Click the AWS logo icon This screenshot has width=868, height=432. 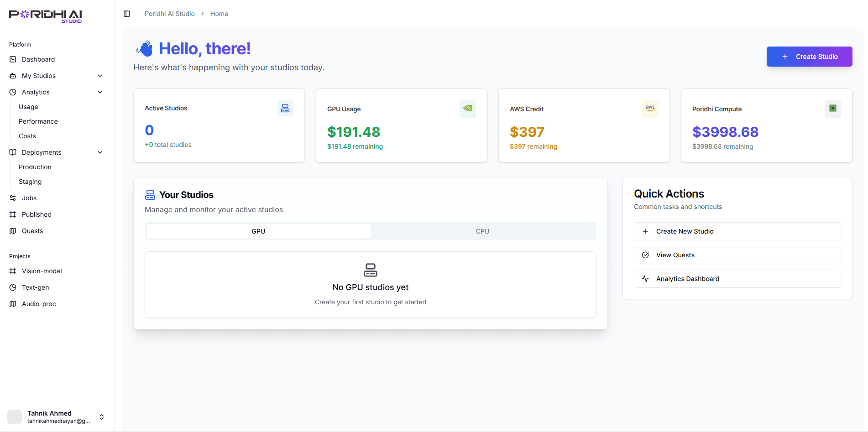650,109
